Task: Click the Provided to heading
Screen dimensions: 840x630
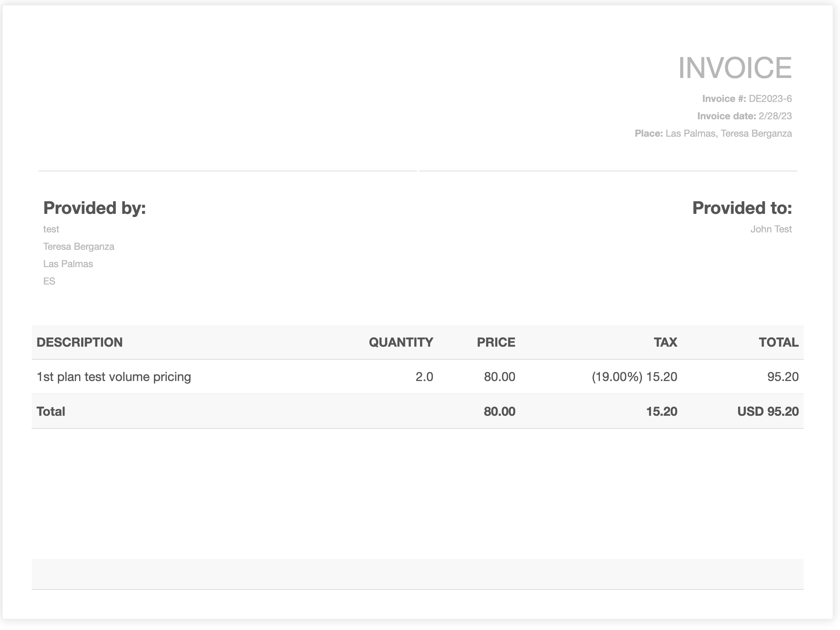Action: click(742, 208)
